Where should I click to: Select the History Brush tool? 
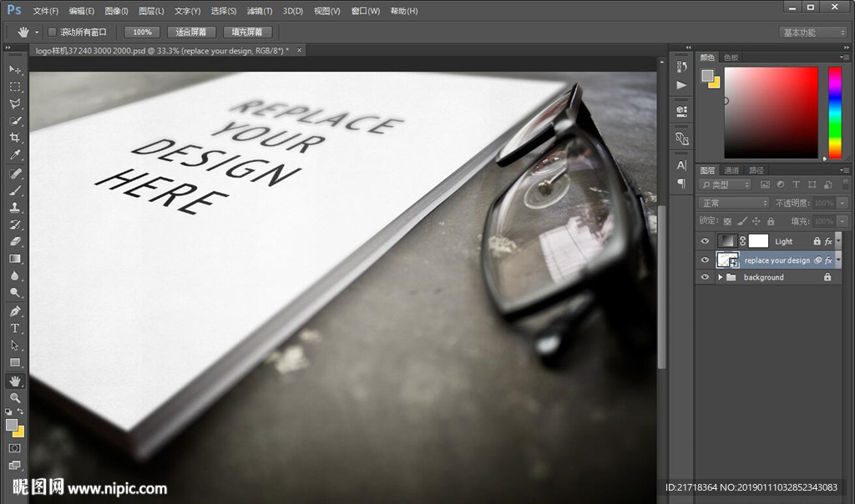pos(15,224)
